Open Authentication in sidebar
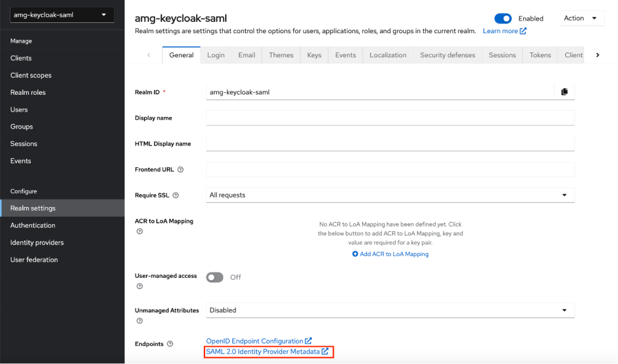Screen dimensions: 618x364 tap(62, 226)
